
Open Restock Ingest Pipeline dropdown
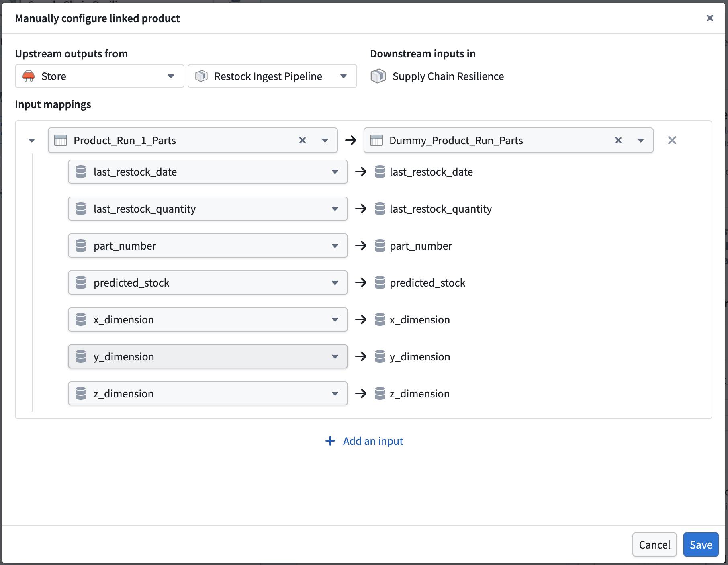tap(272, 76)
